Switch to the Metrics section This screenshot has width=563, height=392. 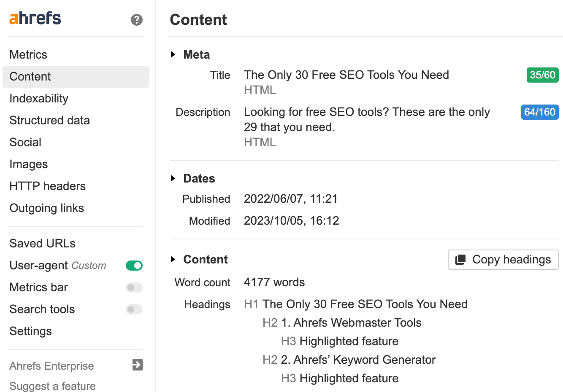click(x=28, y=54)
